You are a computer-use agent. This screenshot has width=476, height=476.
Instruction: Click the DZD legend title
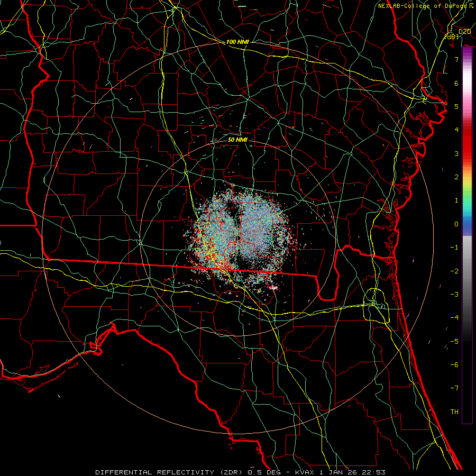tap(464, 32)
